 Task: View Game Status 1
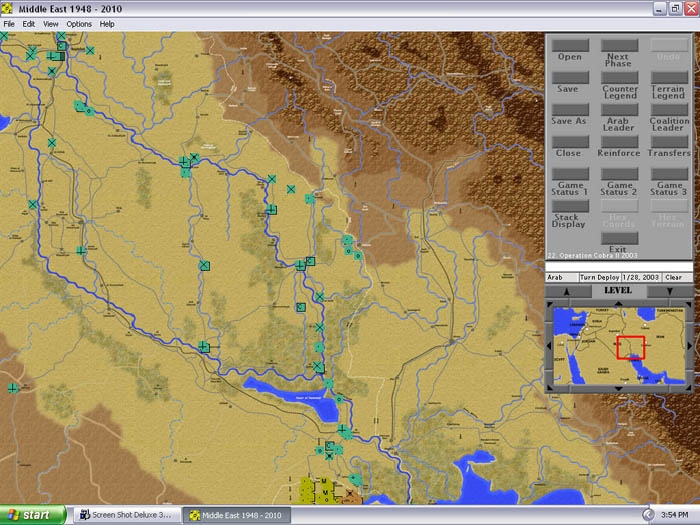[x=570, y=174]
